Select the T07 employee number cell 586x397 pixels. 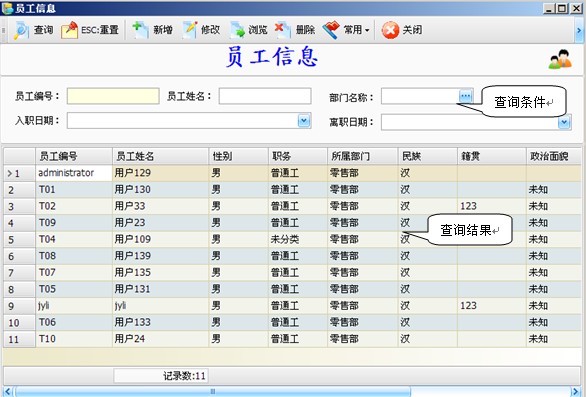tap(74, 273)
